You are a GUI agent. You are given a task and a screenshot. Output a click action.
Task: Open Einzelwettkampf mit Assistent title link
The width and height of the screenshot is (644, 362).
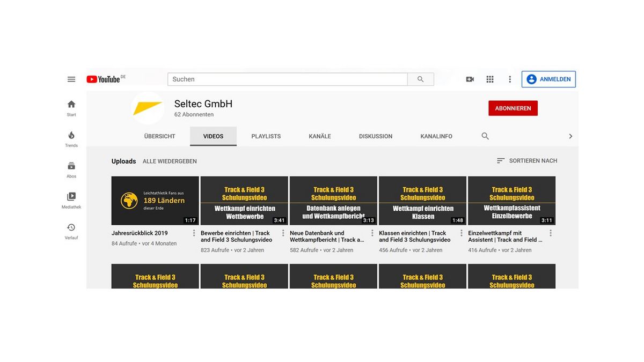coord(505,237)
